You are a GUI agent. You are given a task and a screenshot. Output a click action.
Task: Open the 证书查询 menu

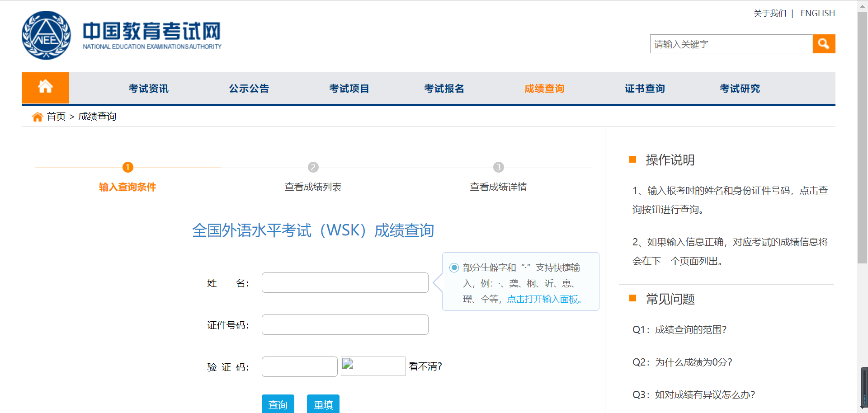click(645, 89)
